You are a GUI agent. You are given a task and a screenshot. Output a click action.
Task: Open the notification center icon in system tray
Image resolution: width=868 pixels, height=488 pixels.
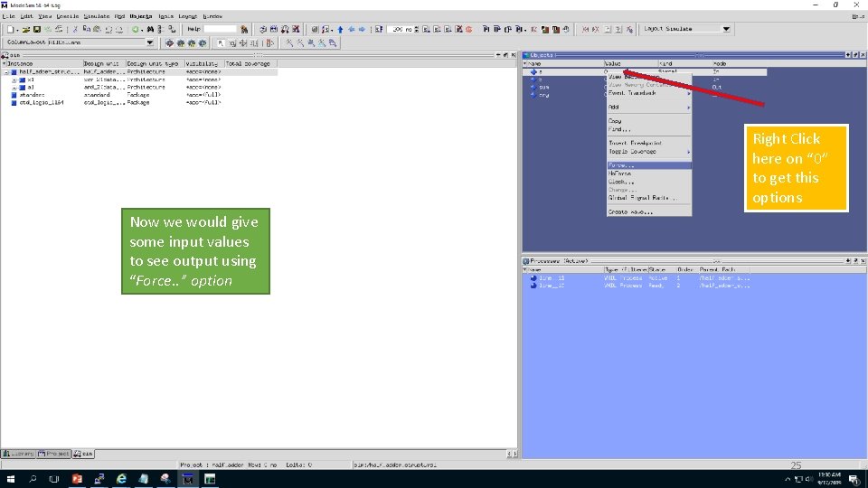[x=854, y=479]
